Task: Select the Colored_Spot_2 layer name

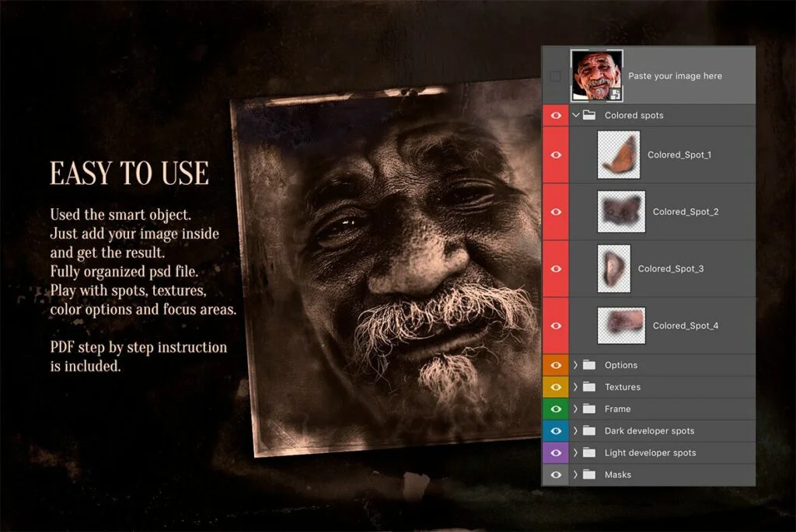Action: (x=685, y=212)
